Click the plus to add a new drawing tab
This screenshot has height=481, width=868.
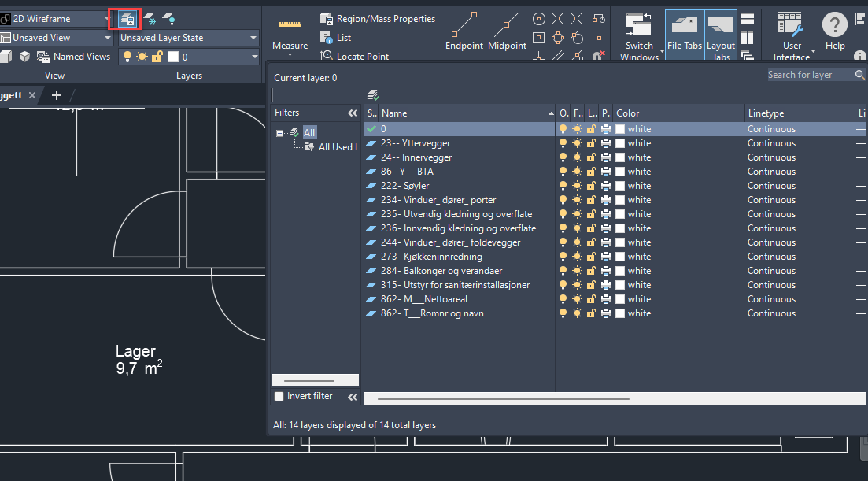coord(57,94)
